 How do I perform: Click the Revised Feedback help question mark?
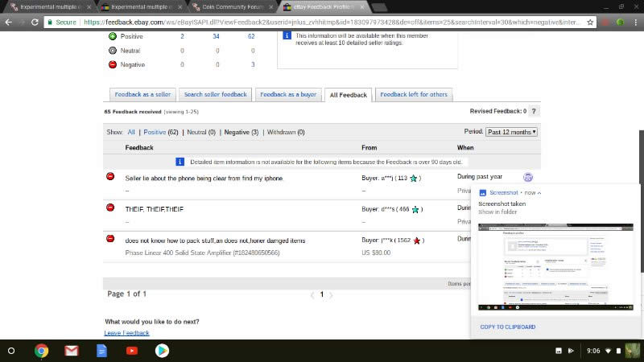(534, 111)
